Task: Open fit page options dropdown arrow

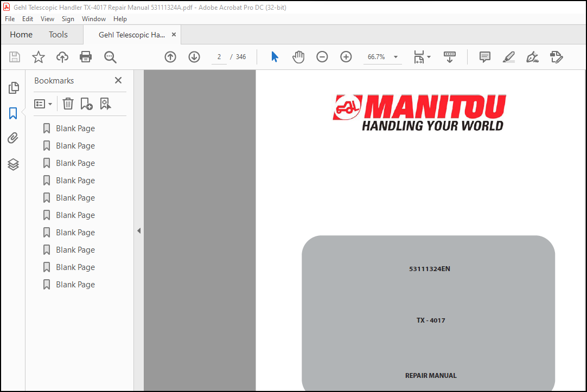Action: pos(429,57)
